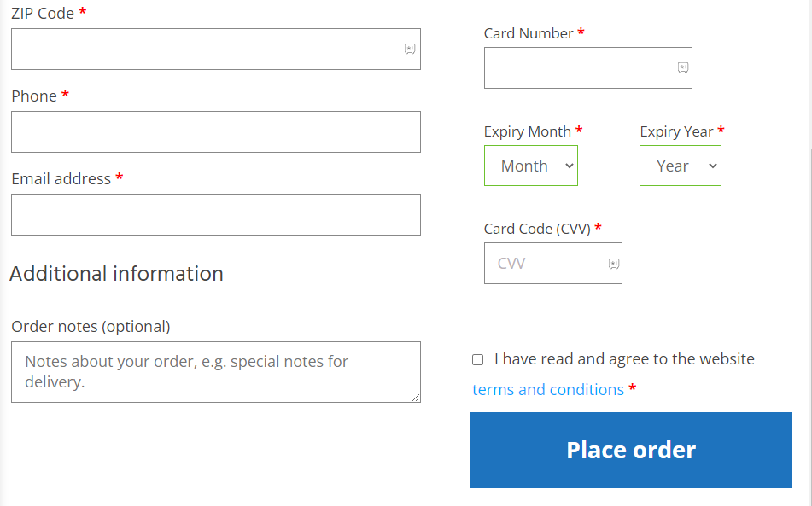Click the "Order notes (optional)" label
Viewport: 812px width, 506px height.
point(91,327)
